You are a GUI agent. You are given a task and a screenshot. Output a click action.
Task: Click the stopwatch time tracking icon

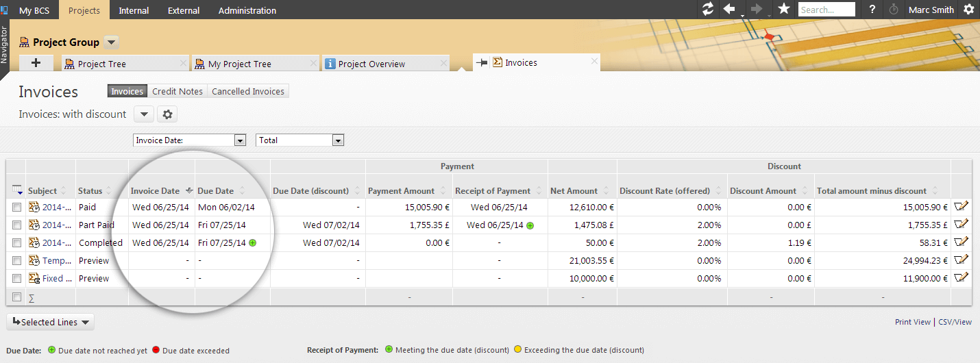click(893, 10)
